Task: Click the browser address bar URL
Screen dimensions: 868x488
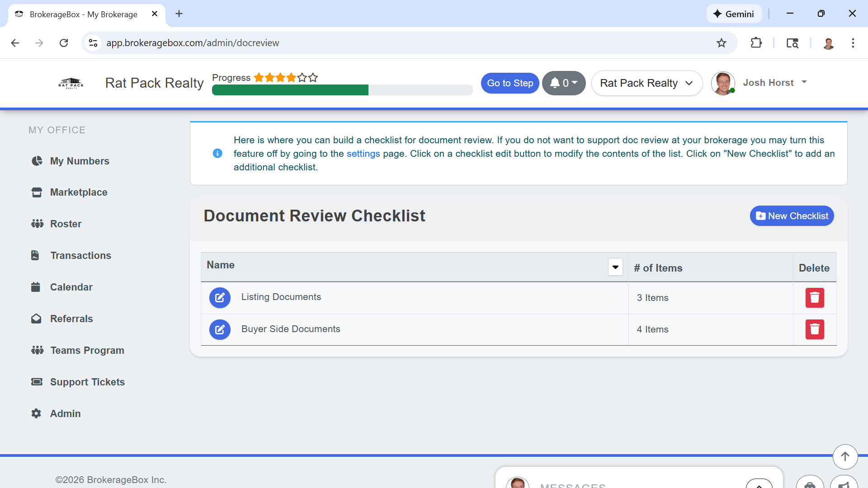Action: click(x=193, y=43)
